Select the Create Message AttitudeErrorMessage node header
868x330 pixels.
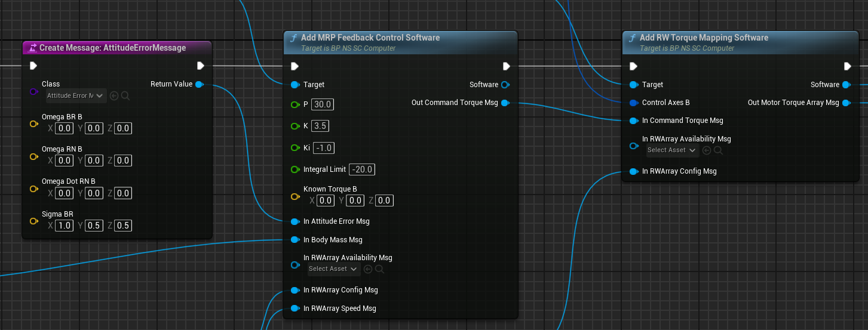tap(112, 48)
